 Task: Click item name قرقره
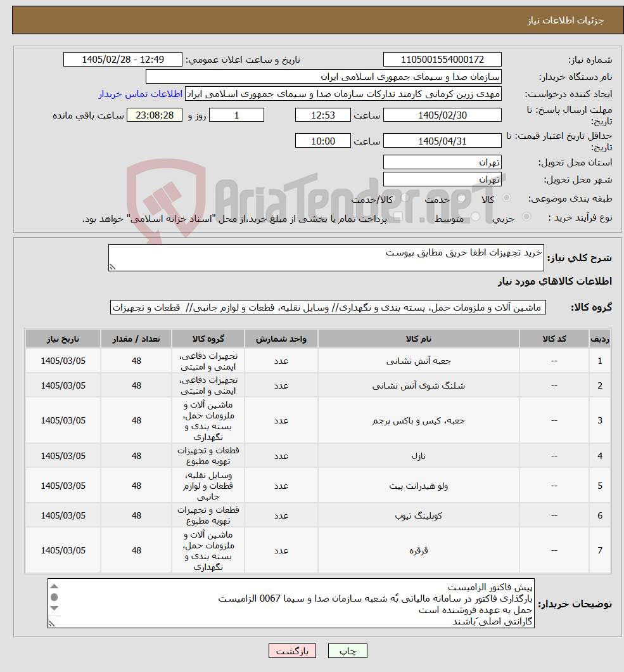click(418, 550)
